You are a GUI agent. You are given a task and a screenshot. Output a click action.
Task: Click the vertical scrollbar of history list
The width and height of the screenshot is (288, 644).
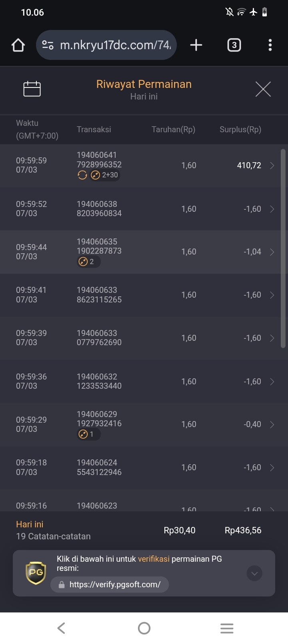pos(283,248)
